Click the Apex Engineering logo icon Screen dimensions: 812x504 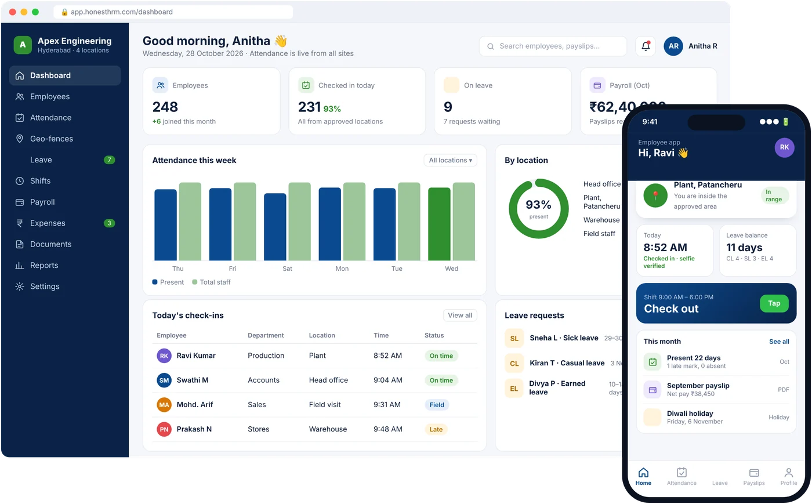tap(23, 45)
